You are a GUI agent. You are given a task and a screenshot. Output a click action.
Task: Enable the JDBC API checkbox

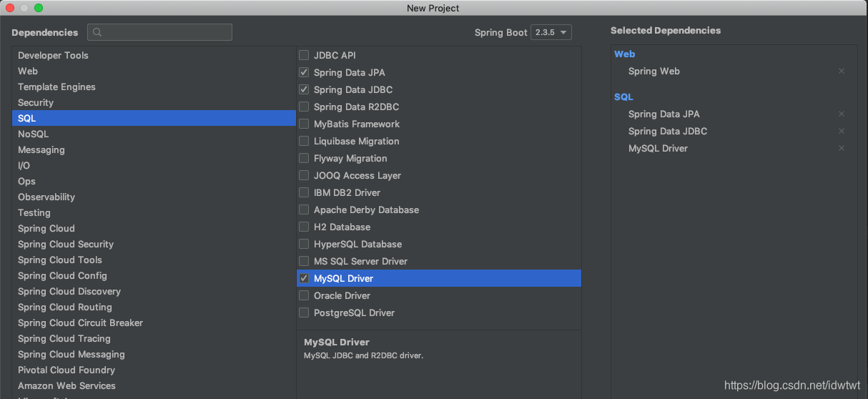click(304, 55)
